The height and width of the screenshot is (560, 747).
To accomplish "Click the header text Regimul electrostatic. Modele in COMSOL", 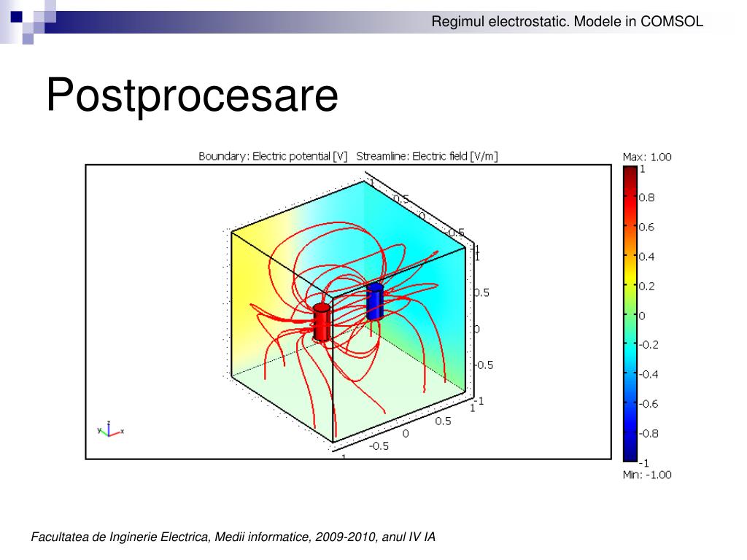I will [x=567, y=21].
